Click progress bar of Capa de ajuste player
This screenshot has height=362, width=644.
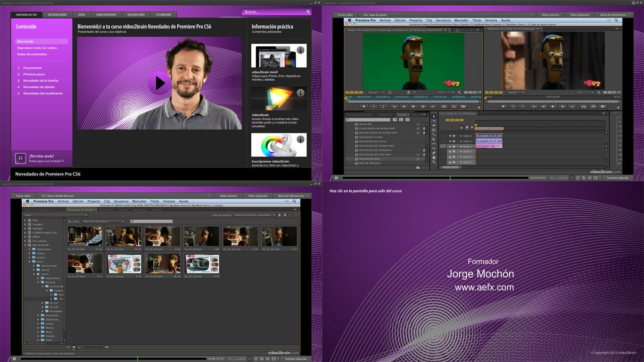point(435,178)
